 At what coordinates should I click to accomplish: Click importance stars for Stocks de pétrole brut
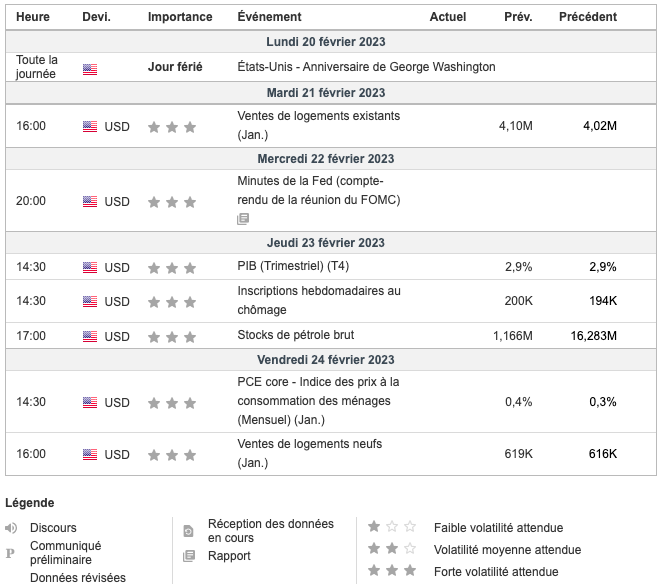(172, 337)
